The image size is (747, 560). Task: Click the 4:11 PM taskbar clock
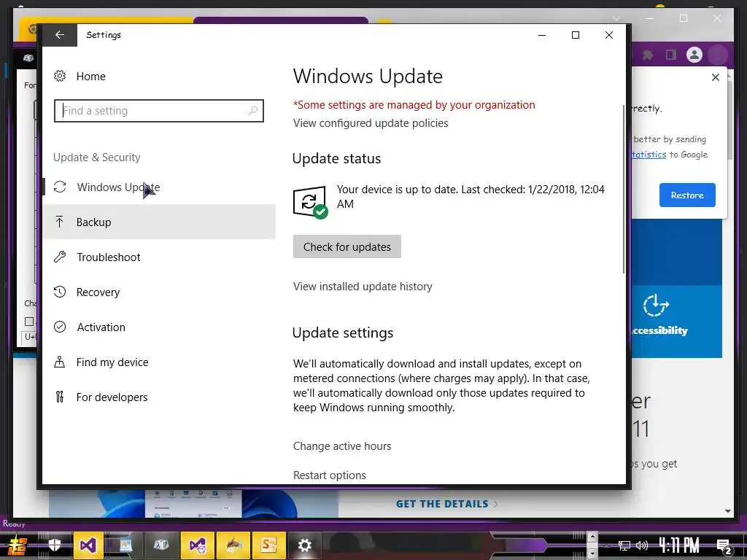pos(679,545)
